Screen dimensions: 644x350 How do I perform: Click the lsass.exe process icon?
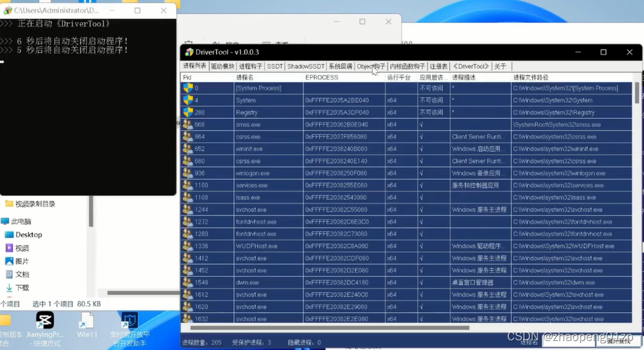tap(188, 197)
